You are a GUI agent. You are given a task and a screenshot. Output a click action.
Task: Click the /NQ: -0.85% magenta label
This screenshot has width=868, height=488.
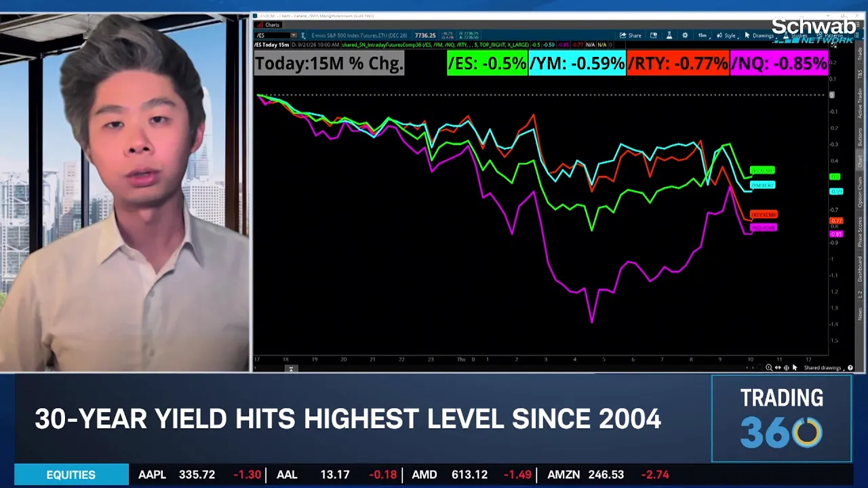[779, 64]
